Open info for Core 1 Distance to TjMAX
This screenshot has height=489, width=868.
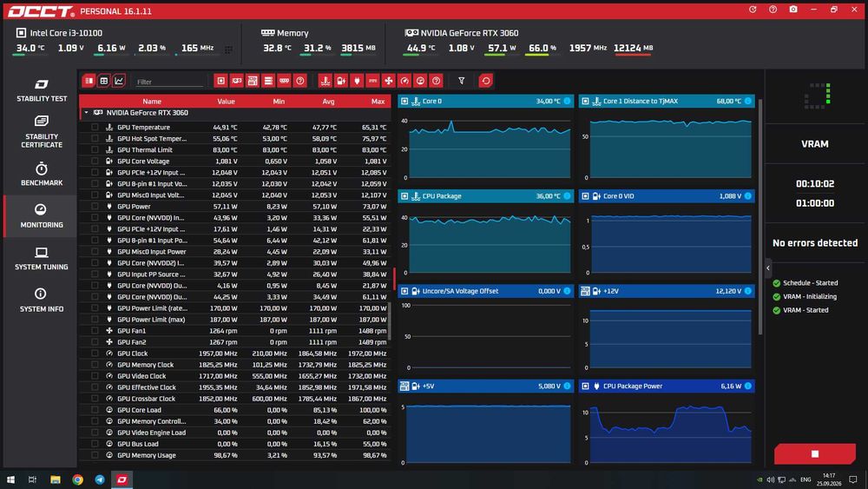(748, 101)
